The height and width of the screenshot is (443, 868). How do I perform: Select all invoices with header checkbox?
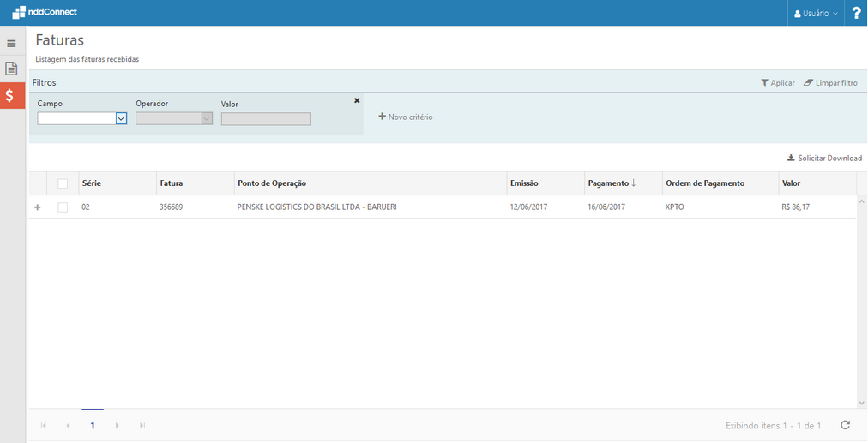click(63, 183)
